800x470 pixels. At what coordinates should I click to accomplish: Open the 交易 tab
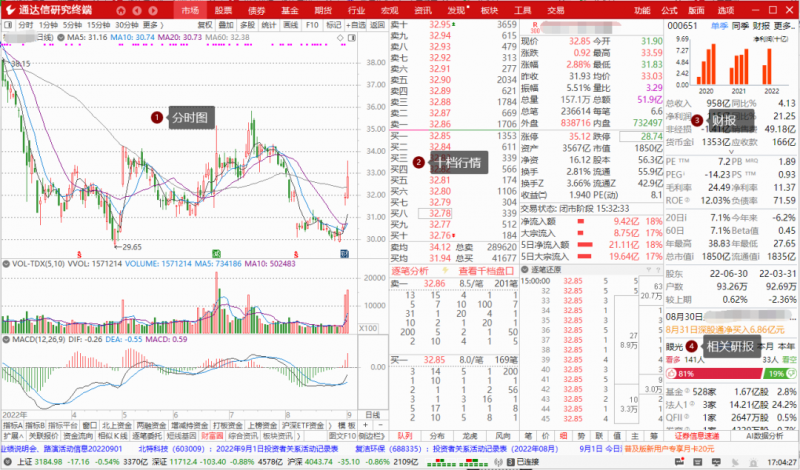556,10
